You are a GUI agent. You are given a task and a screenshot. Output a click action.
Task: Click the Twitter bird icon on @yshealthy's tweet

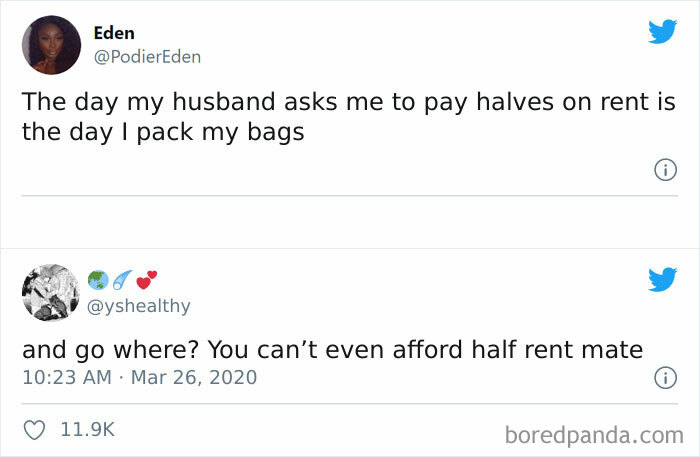click(662, 279)
